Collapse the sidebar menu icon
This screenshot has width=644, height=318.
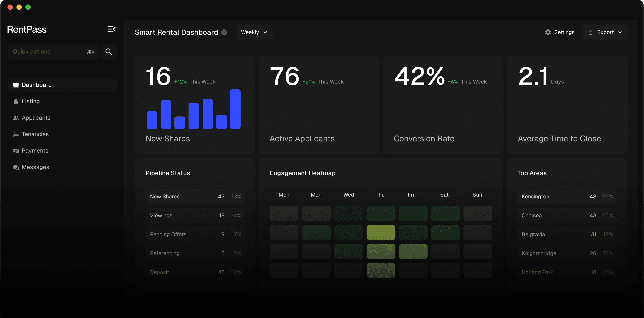[111, 29]
